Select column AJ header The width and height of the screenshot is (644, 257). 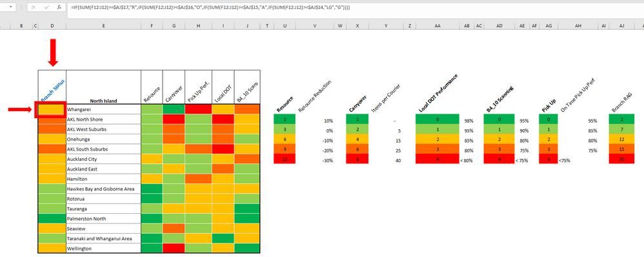[x=622, y=26]
